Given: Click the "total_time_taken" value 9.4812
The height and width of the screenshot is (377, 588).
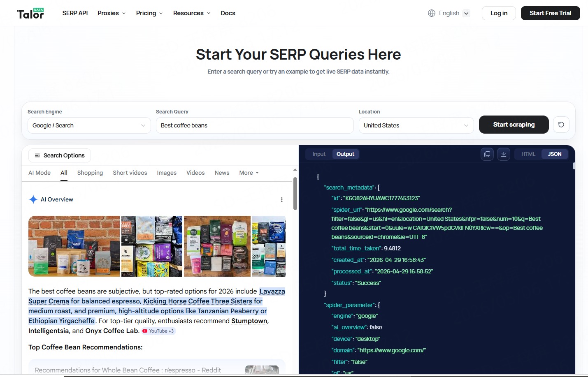Looking at the screenshot, I should tap(392, 248).
